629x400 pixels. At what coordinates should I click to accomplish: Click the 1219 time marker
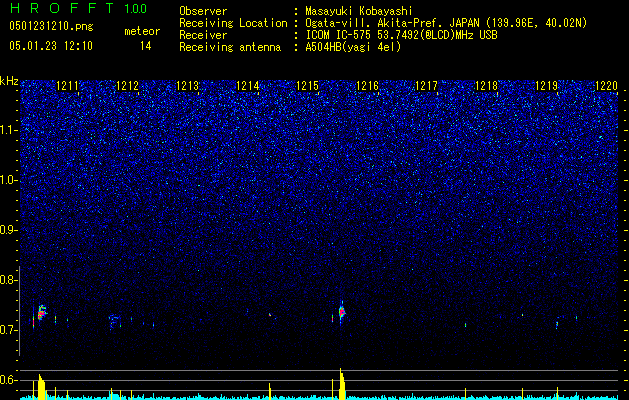(x=546, y=85)
